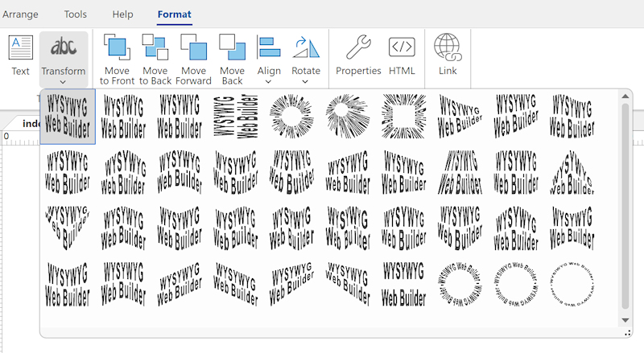Open the HTML code icon
644x353 pixels.
(402, 47)
